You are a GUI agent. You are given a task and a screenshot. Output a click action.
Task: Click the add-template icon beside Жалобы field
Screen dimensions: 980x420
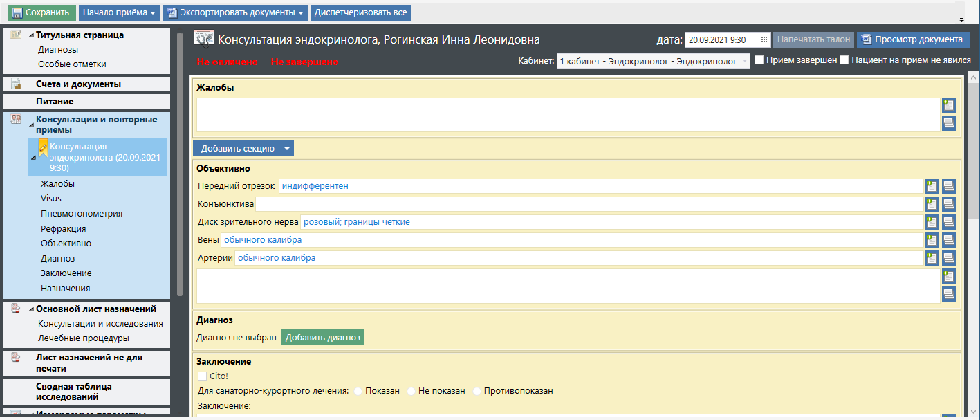pyautogui.click(x=948, y=105)
